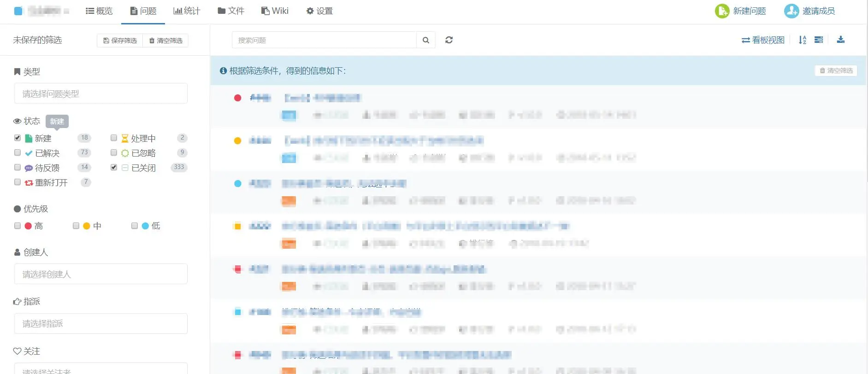The width and height of the screenshot is (868, 374).
Task: Check the 已解决 status checkbox
Action: (x=18, y=152)
